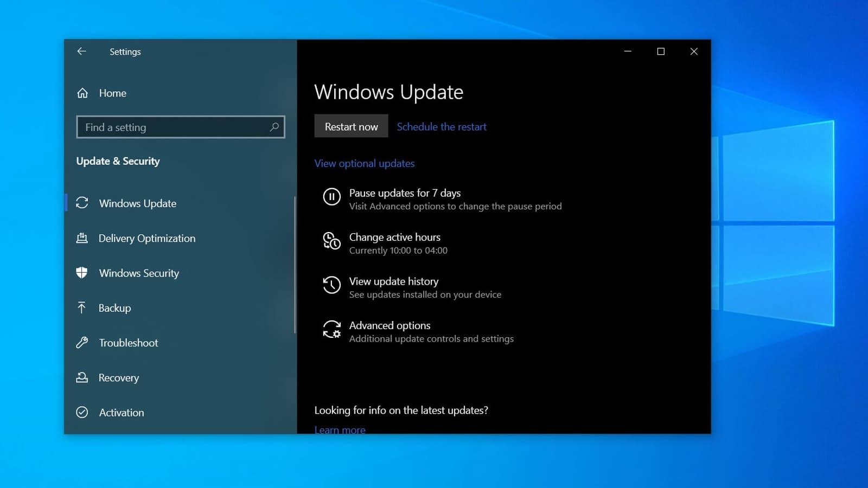Click the Learn more link
The height and width of the screenshot is (488, 868).
click(x=340, y=429)
